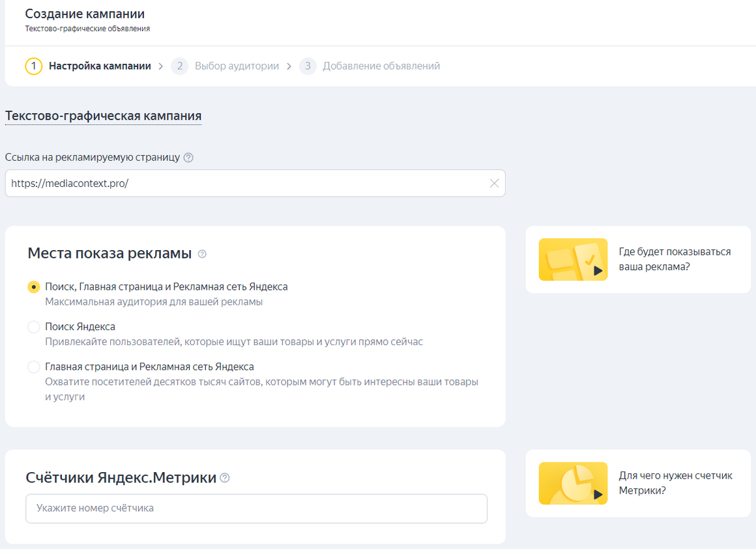Image resolution: width=756 pixels, height=549 pixels.
Task: Select the "Главная страница и Рекламная сеть Яндекса" radio option
Action: pyautogui.click(x=34, y=367)
